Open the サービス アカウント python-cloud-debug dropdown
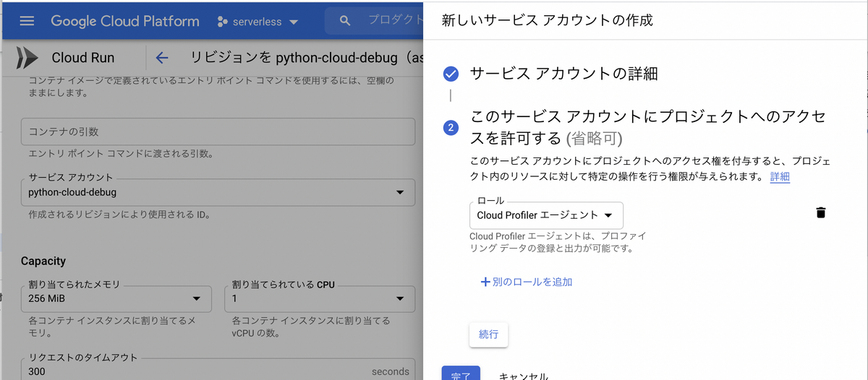This screenshot has height=380, width=868. [218, 192]
